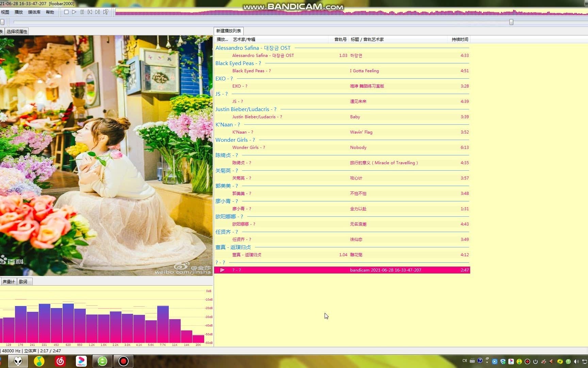Open Youku from the taskbar
Image resolution: width=588 pixels, height=368 pixels.
point(81,361)
